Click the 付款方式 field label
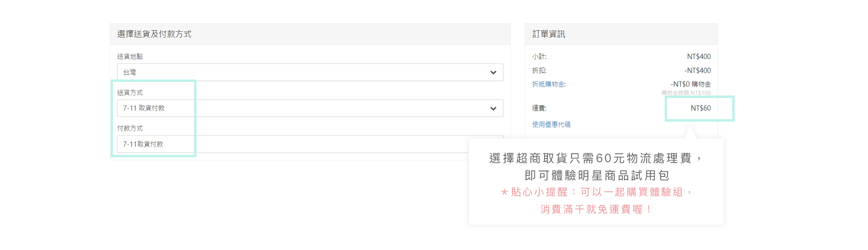The height and width of the screenshot is (250, 868). pyautogui.click(x=130, y=128)
